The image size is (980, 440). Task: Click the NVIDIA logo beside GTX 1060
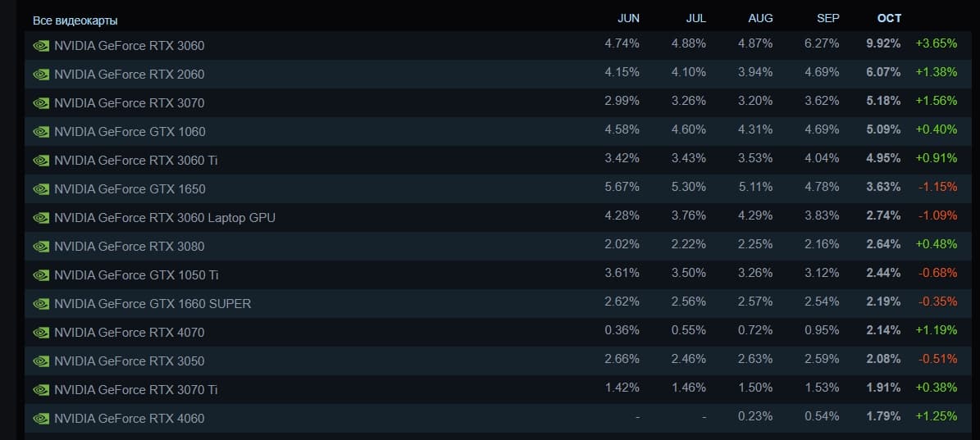click(x=41, y=132)
